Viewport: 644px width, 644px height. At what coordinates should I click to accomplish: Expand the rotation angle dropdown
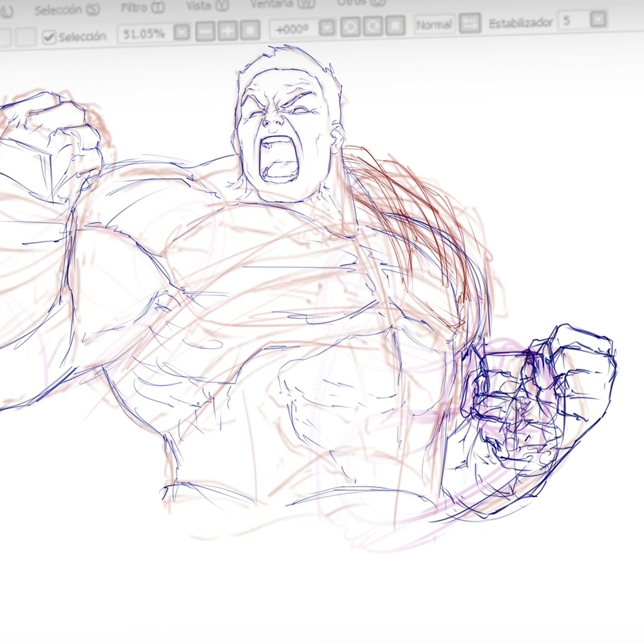point(327,28)
